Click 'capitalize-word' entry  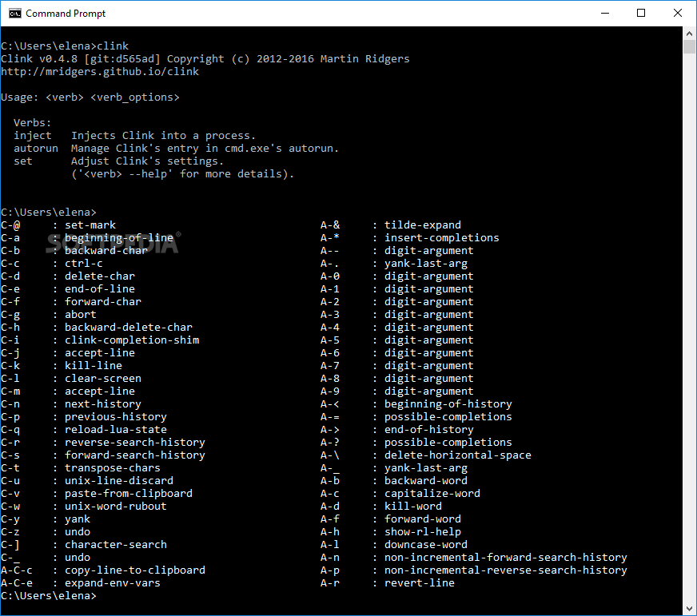(432, 494)
